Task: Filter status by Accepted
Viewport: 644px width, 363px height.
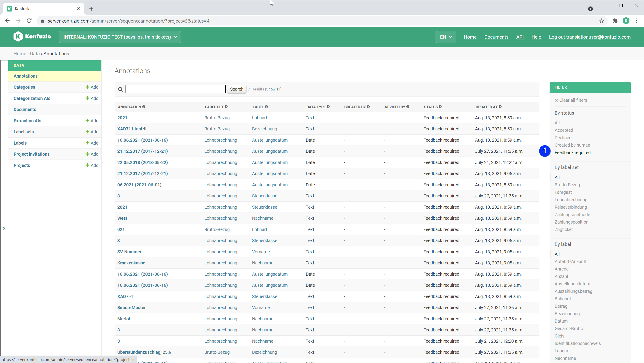Action: point(564,130)
